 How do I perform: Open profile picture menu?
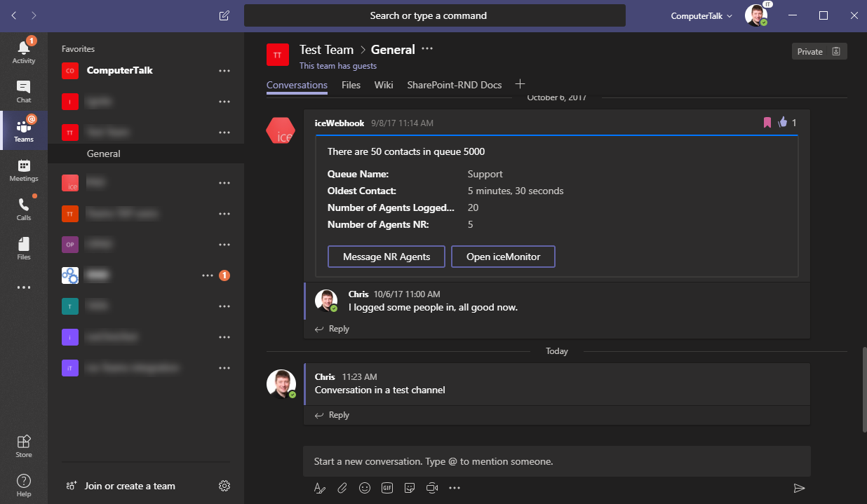(756, 15)
